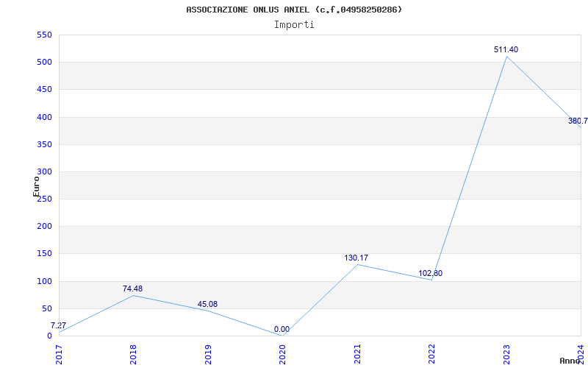This screenshot has width=588, height=368.
Task: Click the 2021 x-axis year label
Action: pos(357,354)
